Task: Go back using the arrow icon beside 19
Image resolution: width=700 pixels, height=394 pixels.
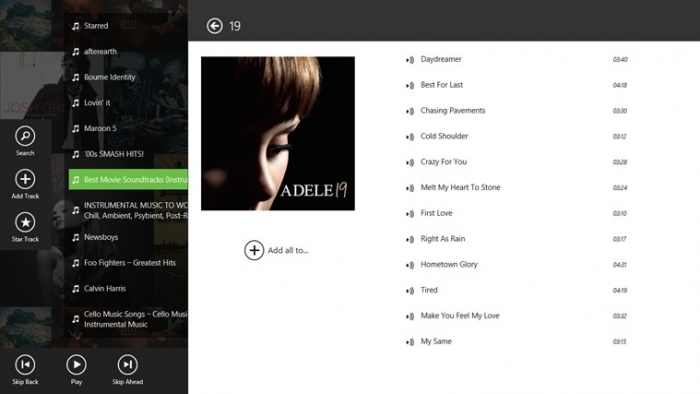Action: [215, 26]
